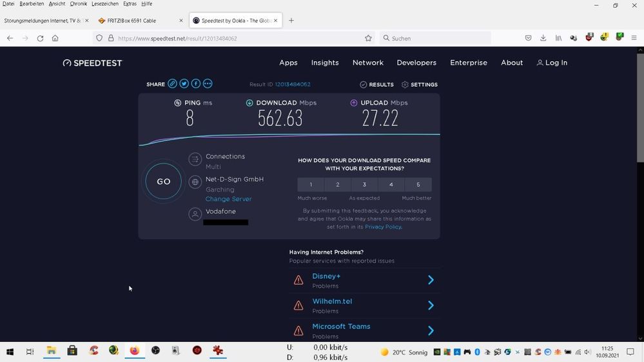Open the Chronik menu
644x362 pixels.
pos(78,4)
